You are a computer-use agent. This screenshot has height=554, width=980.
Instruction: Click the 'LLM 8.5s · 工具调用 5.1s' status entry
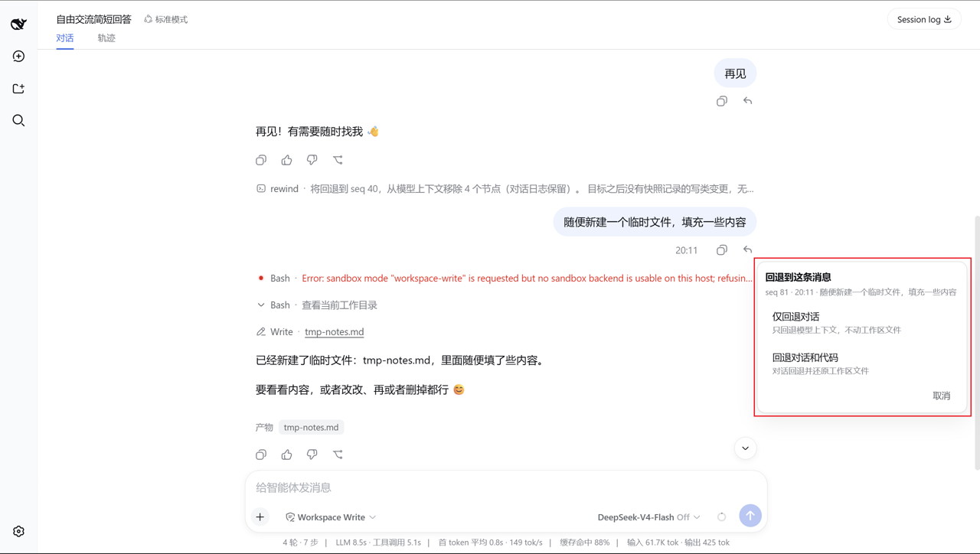coord(378,543)
